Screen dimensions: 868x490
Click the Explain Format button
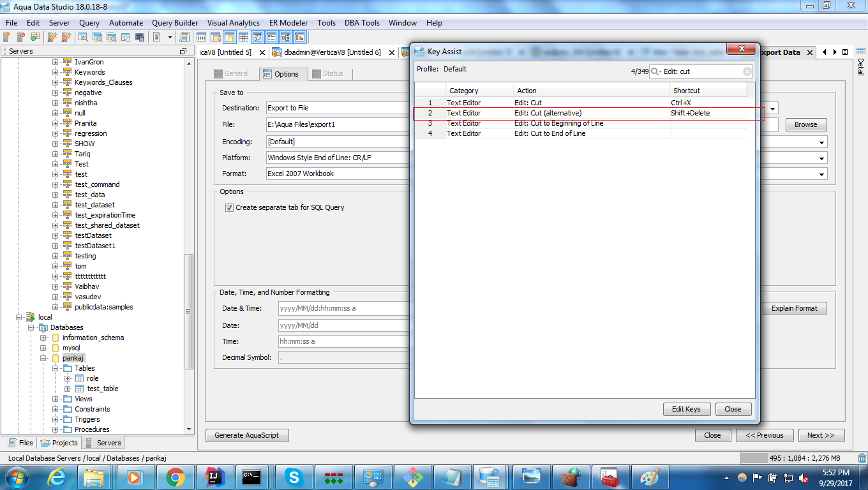click(795, 308)
